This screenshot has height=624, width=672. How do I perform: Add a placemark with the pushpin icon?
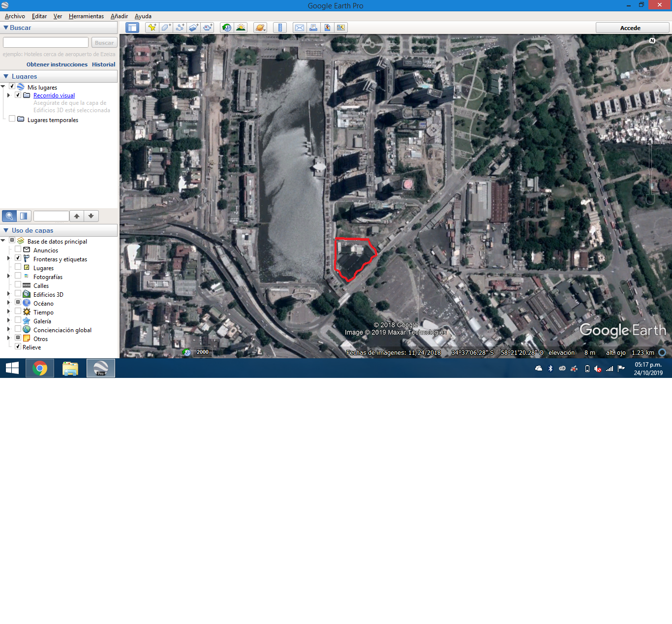(x=152, y=28)
